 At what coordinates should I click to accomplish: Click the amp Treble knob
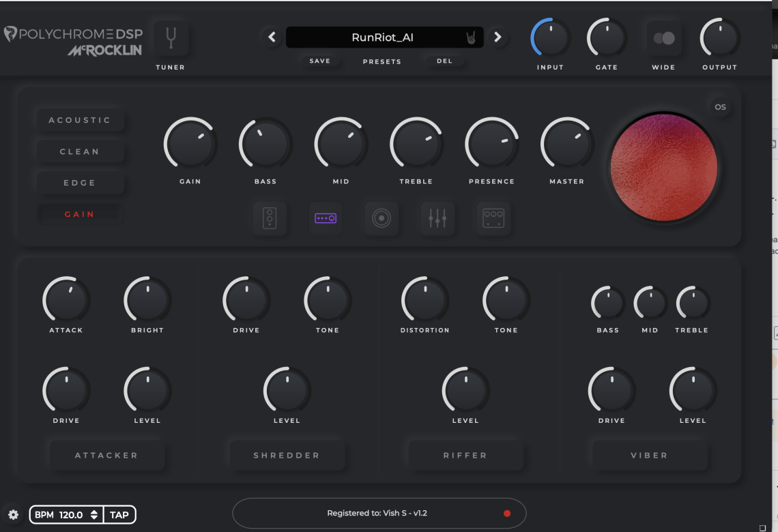coord(416,144)
